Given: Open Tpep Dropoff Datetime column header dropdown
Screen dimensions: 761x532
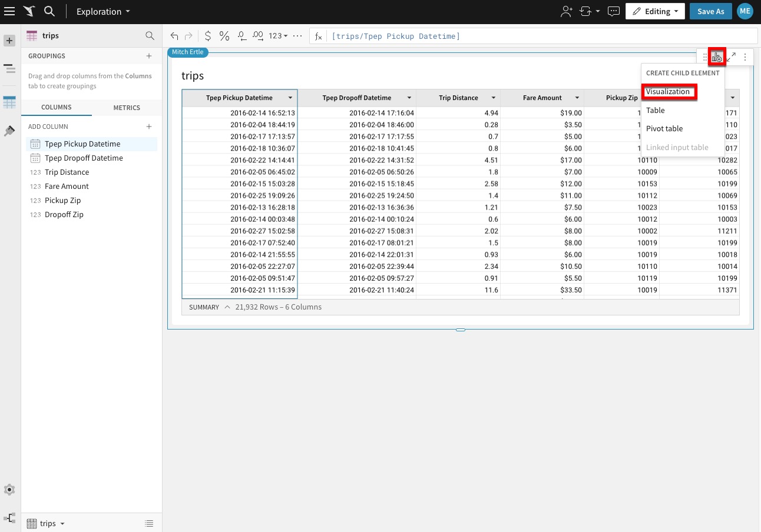Looking at the screenshot, I should click(409, 98).
